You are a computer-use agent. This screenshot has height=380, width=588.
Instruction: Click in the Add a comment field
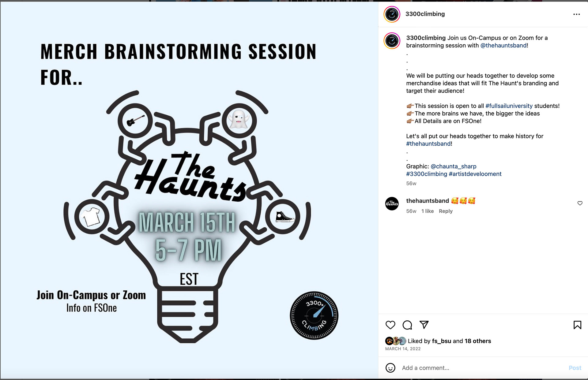pos(482,368)
